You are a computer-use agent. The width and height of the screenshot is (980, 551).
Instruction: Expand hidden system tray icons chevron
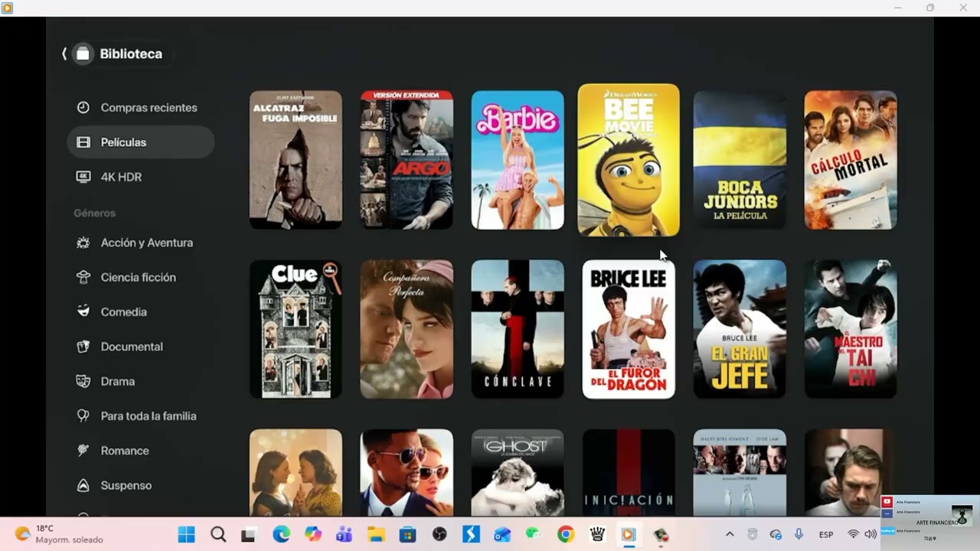pyautogui.click(x=730, y=534)
